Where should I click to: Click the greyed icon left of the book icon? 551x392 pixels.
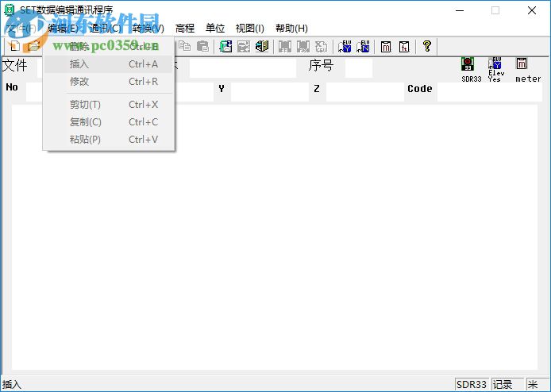[x=244, y=46]
